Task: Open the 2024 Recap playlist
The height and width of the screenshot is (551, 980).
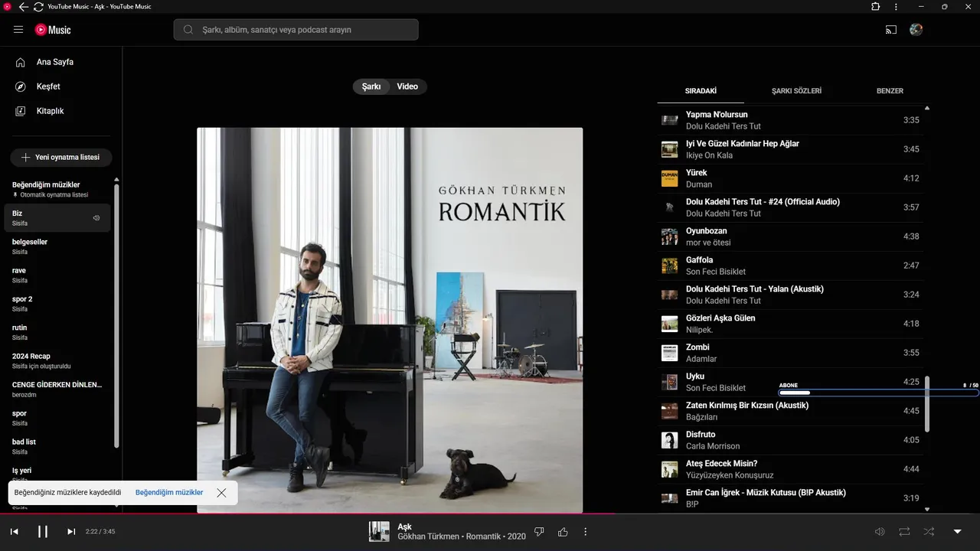Action: click(x=57, y=360)
